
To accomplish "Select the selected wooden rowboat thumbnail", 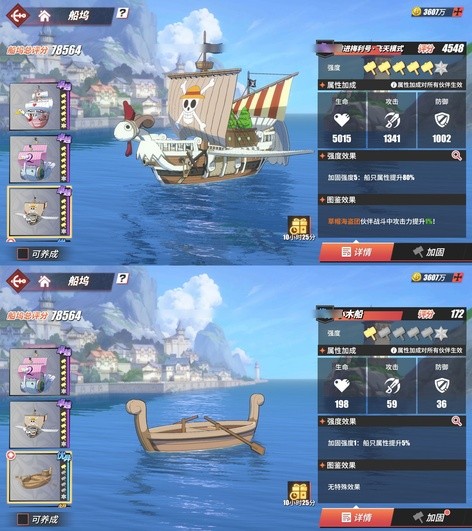I will click(39, 477).
